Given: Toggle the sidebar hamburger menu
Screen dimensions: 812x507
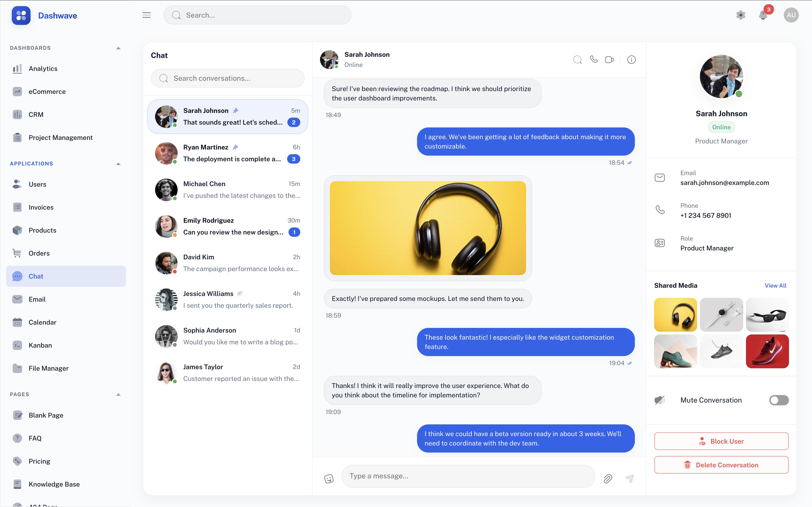Looking at the screenshot, I should coord(146,15).
